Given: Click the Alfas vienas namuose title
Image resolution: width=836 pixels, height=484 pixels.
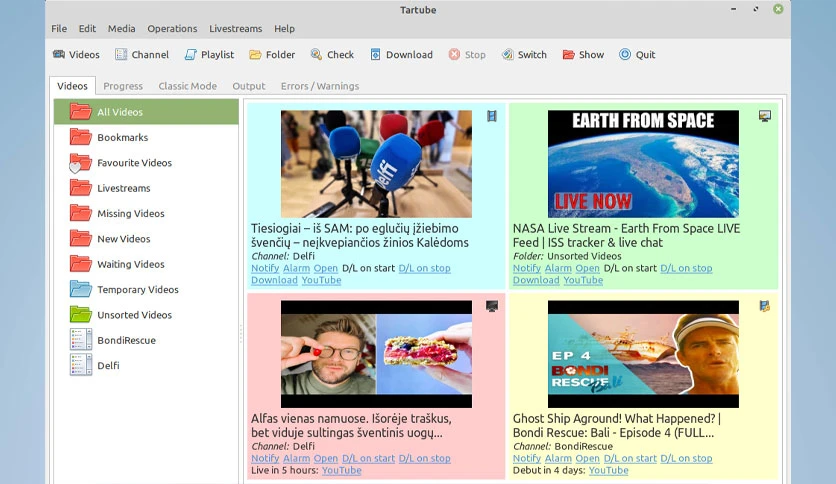Looking at the screenshot, I should (x=351, y=426).
